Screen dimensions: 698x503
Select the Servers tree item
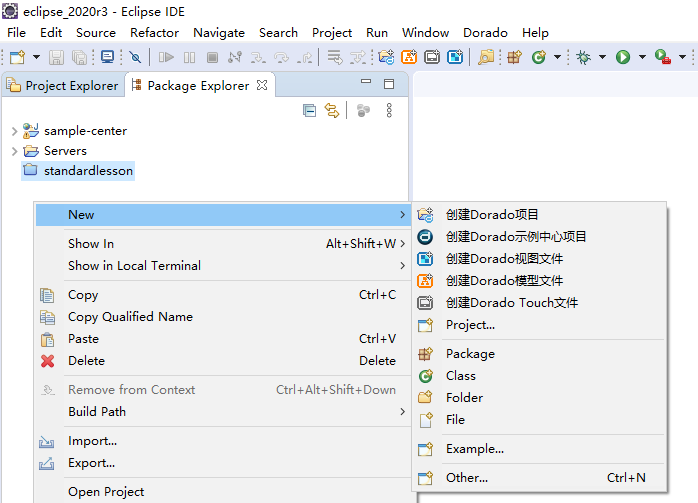click(65, 151)
